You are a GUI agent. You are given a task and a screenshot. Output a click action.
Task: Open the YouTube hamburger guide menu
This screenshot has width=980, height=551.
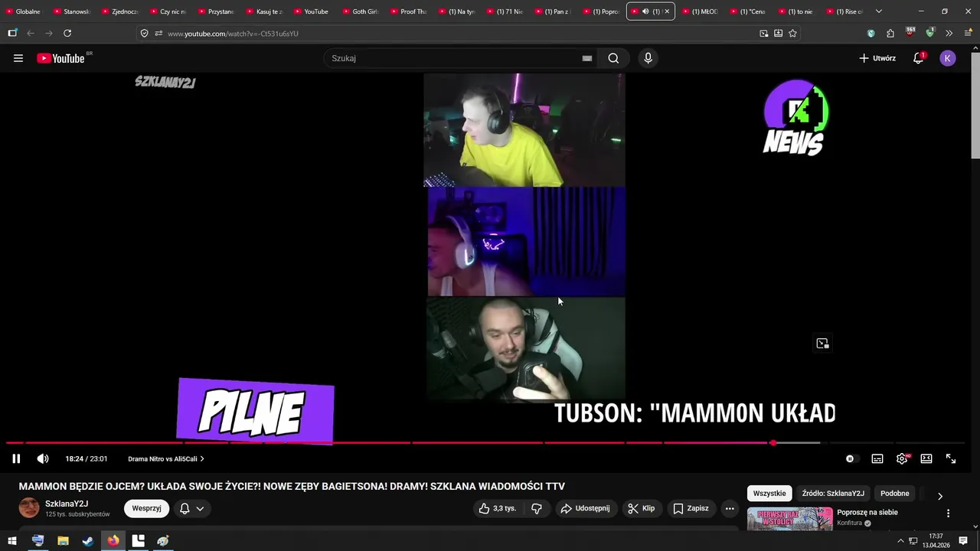point(18,58)
